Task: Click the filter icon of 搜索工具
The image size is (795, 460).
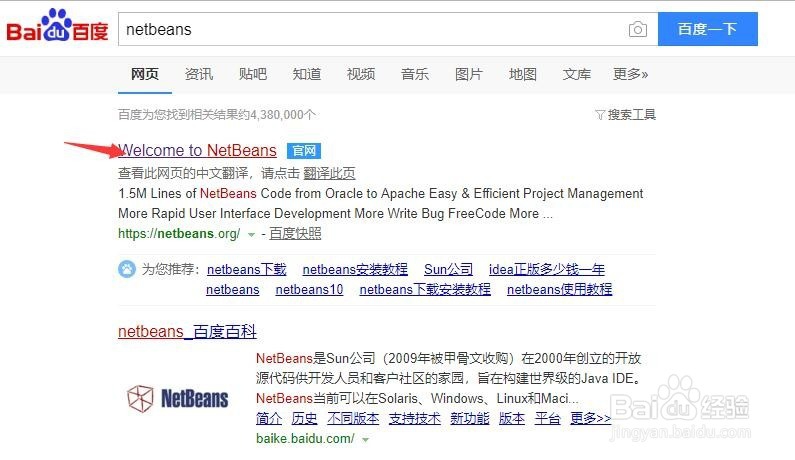Action: 600,115
